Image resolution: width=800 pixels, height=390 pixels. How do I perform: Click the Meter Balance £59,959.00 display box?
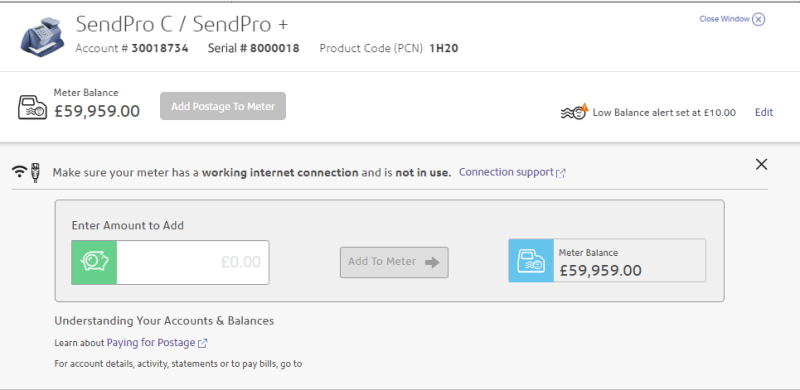[607, 260]
